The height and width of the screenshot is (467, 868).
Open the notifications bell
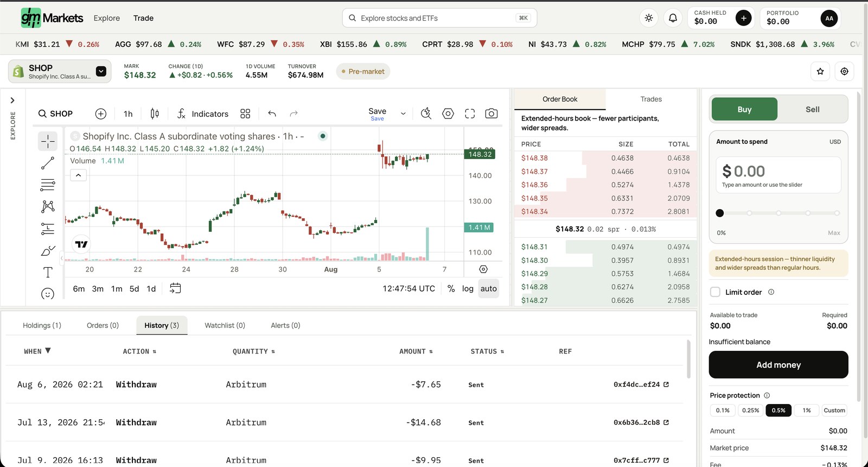click(x=673, y=18)
